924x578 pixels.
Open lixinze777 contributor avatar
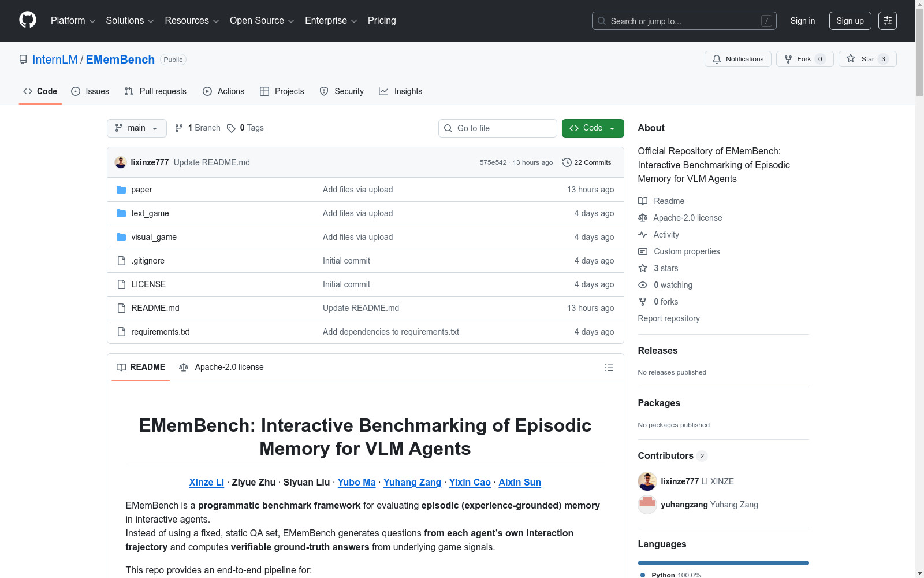[x=647, y=481]
